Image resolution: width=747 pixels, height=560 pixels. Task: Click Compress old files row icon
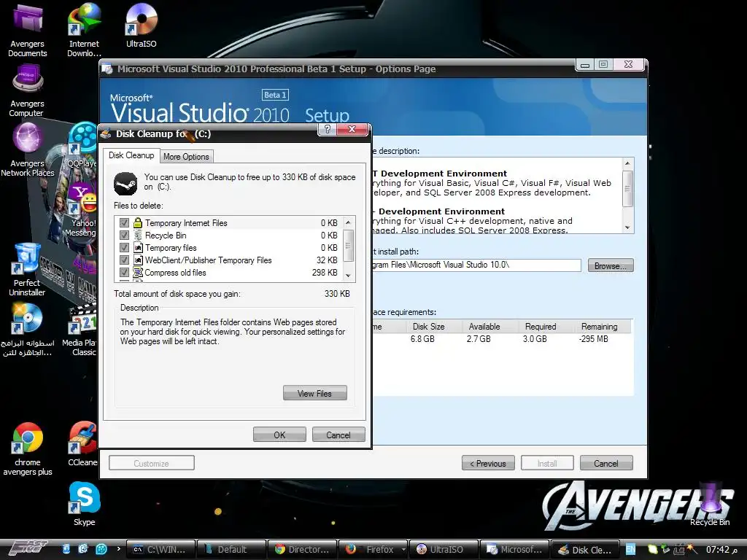[x=138, y=273]
